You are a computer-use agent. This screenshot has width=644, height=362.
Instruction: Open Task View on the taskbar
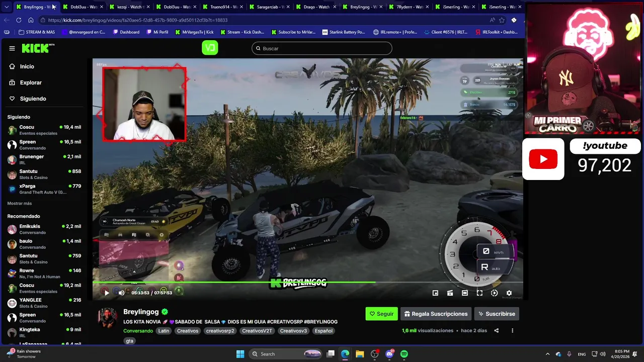(x=331, y=354)
